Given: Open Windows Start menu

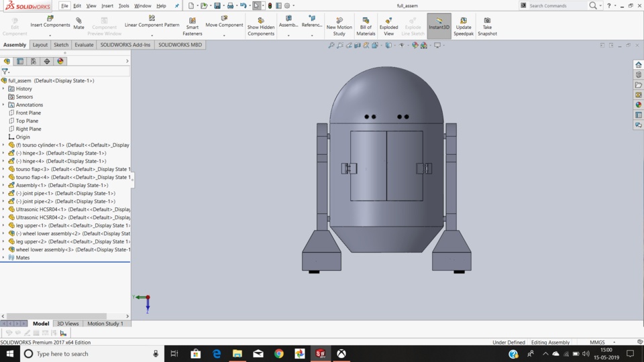Looking at the screenshot, I should tap(10, 353).
